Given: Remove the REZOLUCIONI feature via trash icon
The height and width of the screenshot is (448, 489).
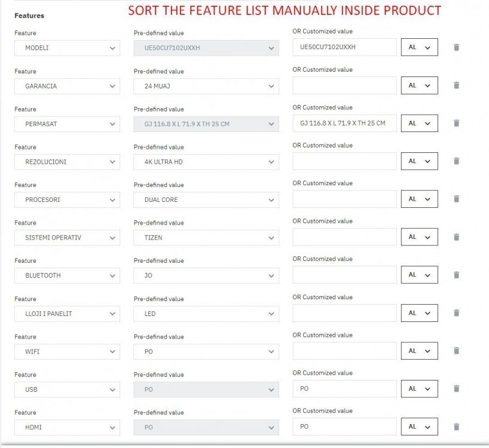Looking at the screenshot, I should point(456,161).
